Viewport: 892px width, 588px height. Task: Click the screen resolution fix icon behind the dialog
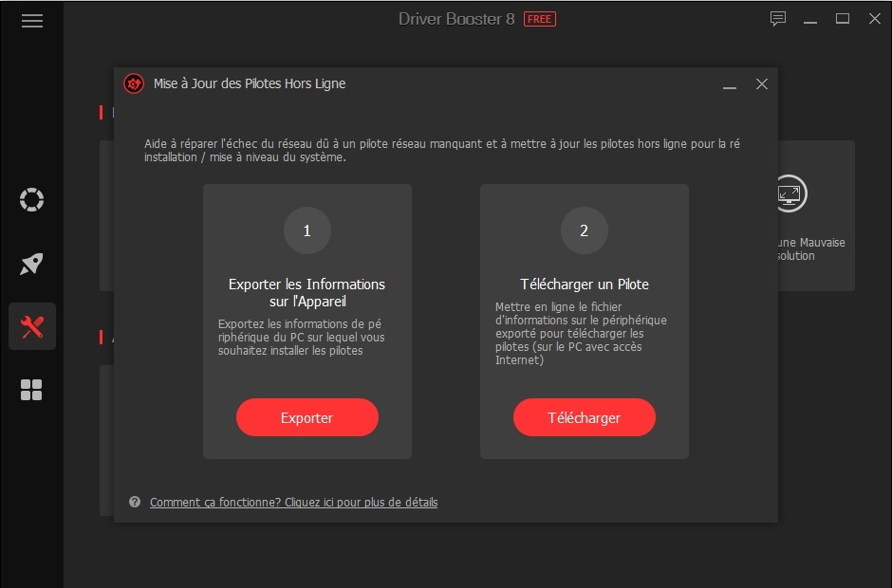[x=790, y=193]
